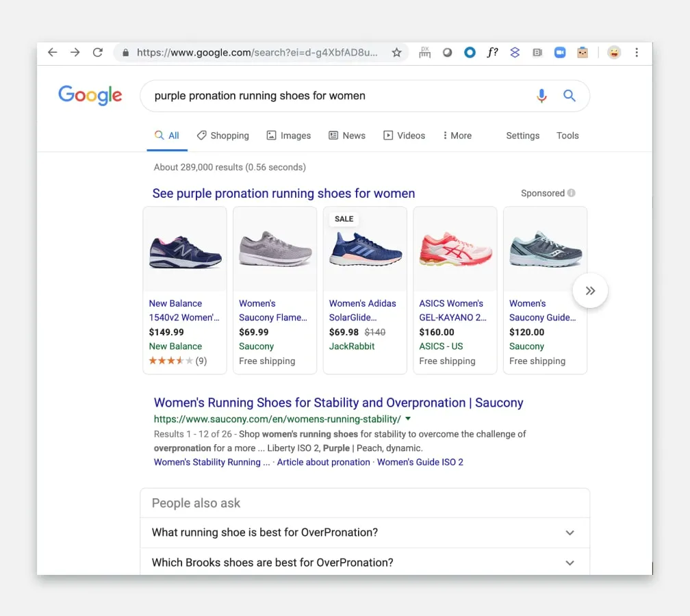
Task: Click the gray circle extension icon
Action: pos(447,53)
